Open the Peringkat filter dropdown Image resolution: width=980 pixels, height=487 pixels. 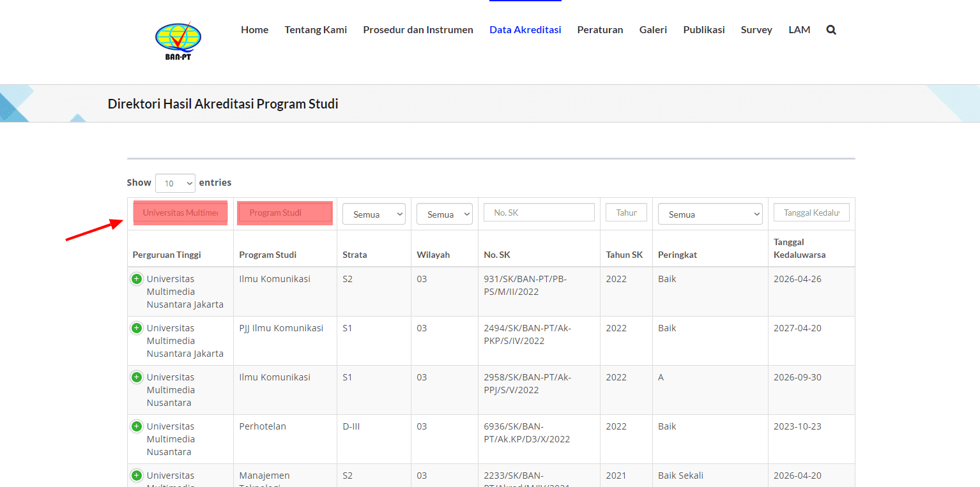click(x=710, y=214)
